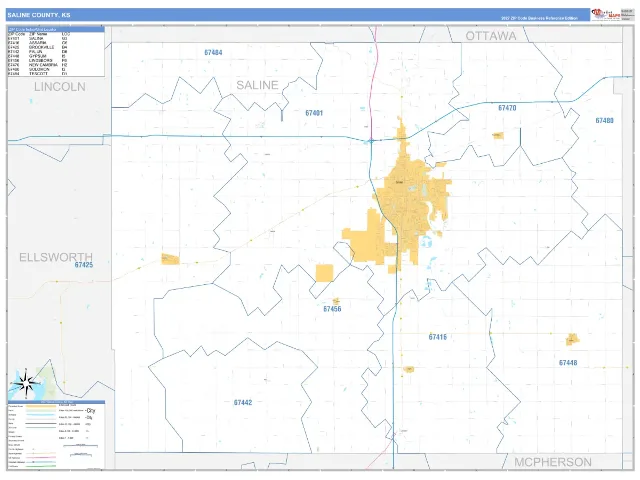Click the light blue water swatch in legend
This screenshot has height=480, width=640.
coord(41,415)
